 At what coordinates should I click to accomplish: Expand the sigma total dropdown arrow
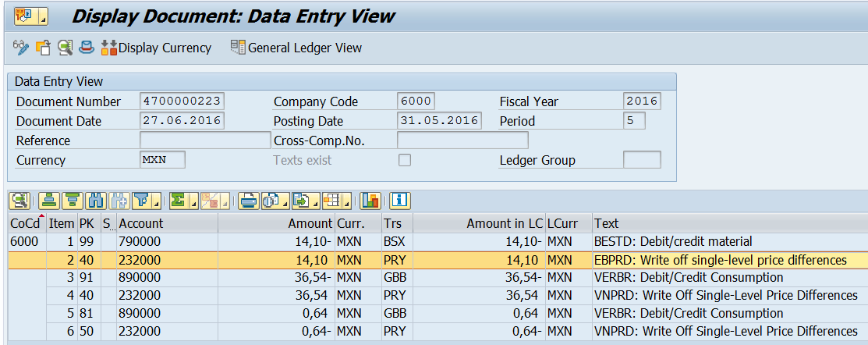193,200
